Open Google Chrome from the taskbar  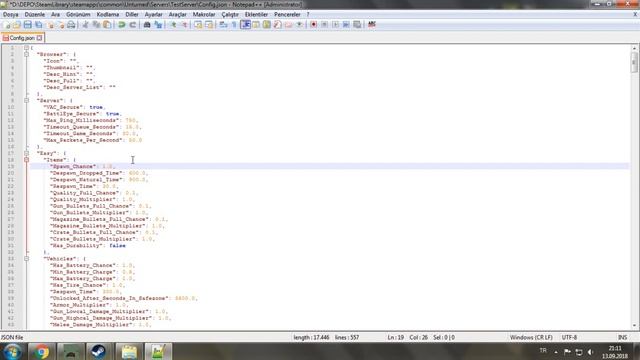[x=41, y=351]
